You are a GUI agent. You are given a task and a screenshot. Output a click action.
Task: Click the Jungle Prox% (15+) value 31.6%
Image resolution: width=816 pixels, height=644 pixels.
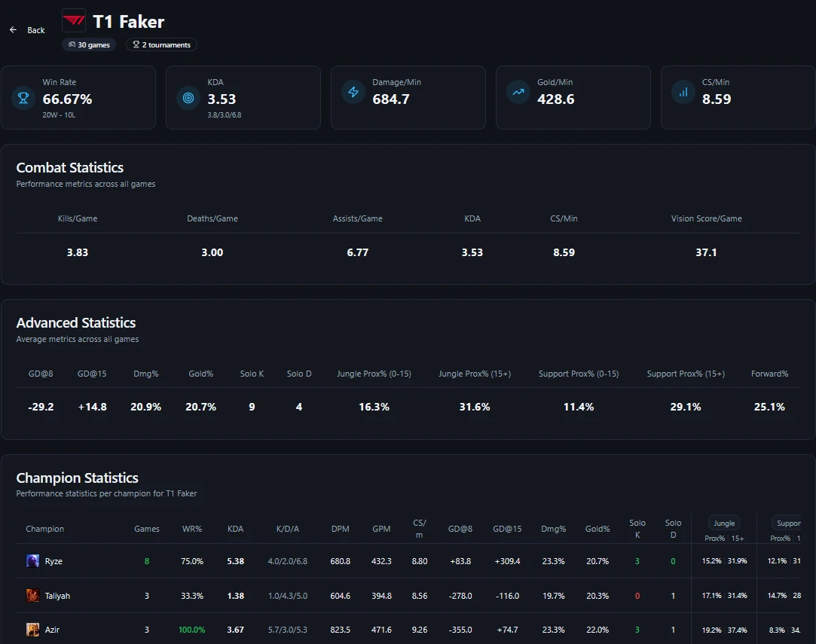coord(475,407)
